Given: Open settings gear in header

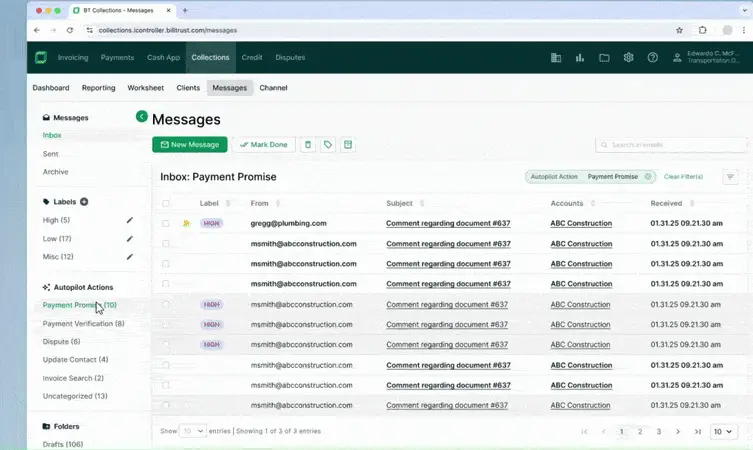Looking at the screenshot, I should tap(628, 58).
